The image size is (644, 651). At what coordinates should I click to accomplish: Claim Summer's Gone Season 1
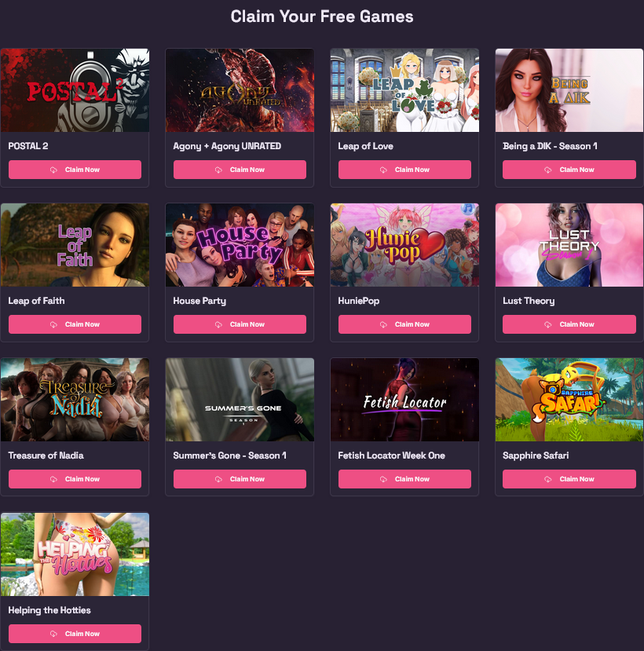coord(240,479)
